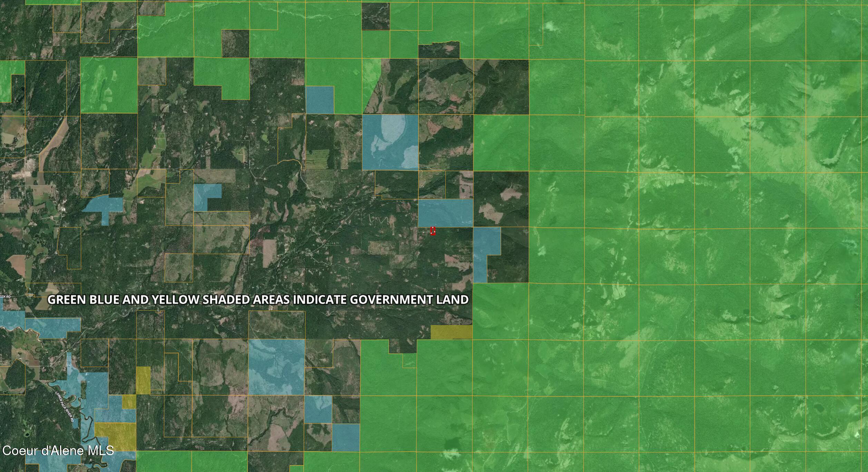Click green square parcel with pale streaks, upper left
Screen dimensions: 868x472
pos(108,85)
